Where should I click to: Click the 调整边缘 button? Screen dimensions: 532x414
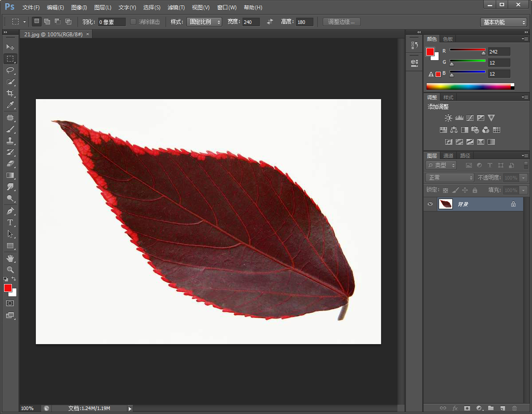[x=341, y=22]
